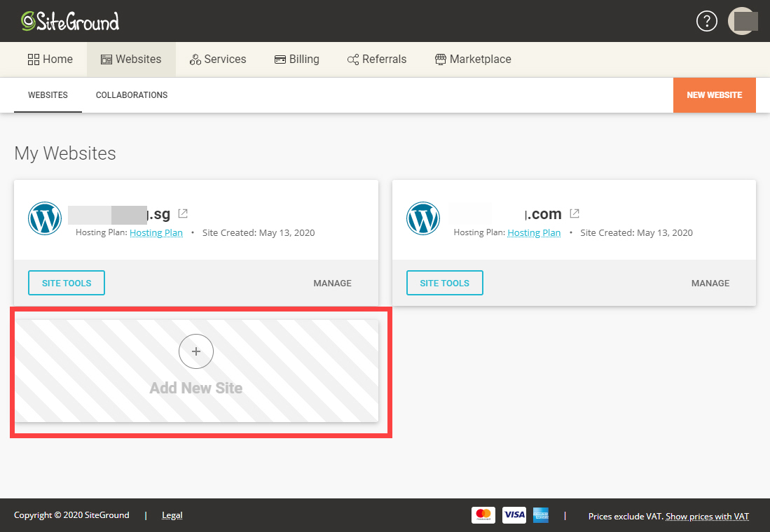The image size is (770, 532).
Task: Go to the Home menu item
Action: pyautogui.click(x=50, y=59)
